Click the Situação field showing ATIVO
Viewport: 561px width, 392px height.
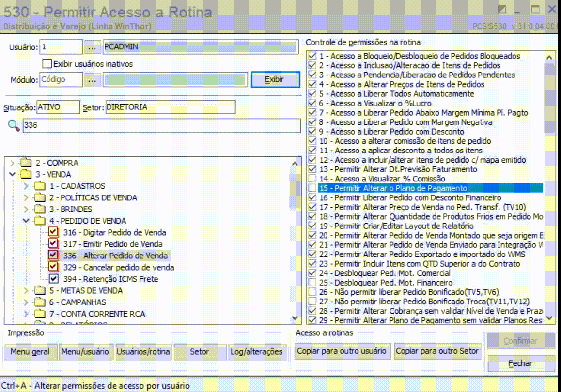[x=58, y=107]
